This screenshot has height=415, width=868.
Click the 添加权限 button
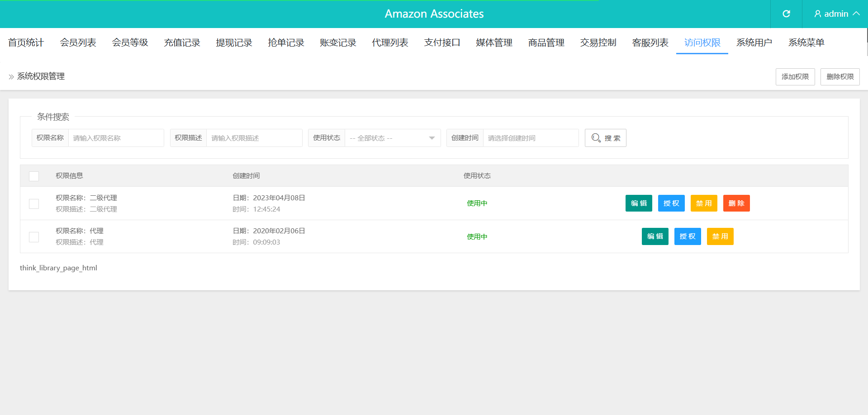tap(795, 77)
